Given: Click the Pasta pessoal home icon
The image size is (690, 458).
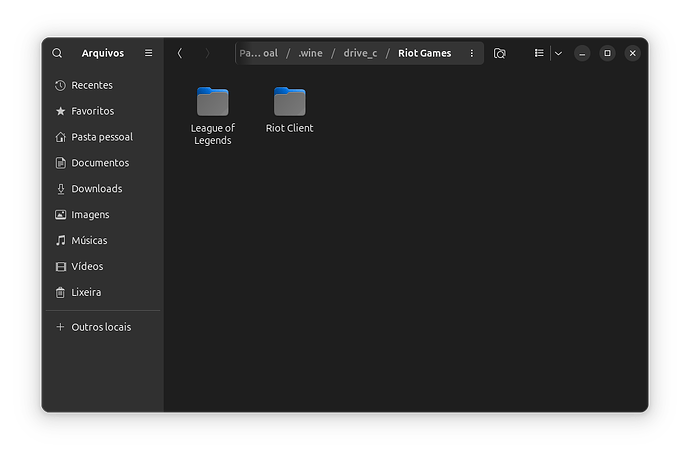Looking at the screenshot, I should [x=60, y=137].
